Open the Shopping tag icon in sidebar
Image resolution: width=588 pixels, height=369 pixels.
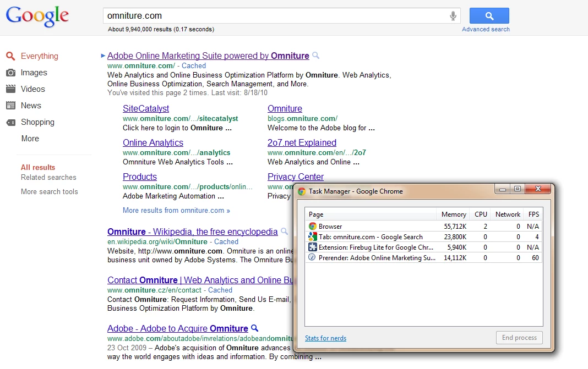click(11, 123)
